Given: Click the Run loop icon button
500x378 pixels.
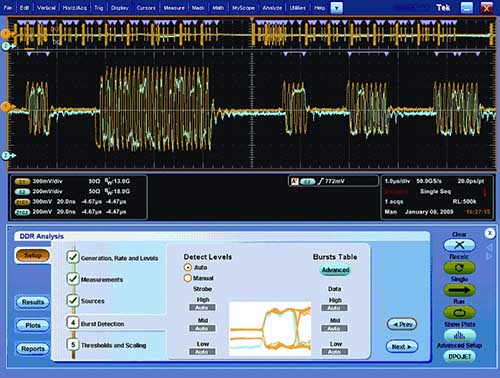Looking at the screenshot, I should [459, 313].
